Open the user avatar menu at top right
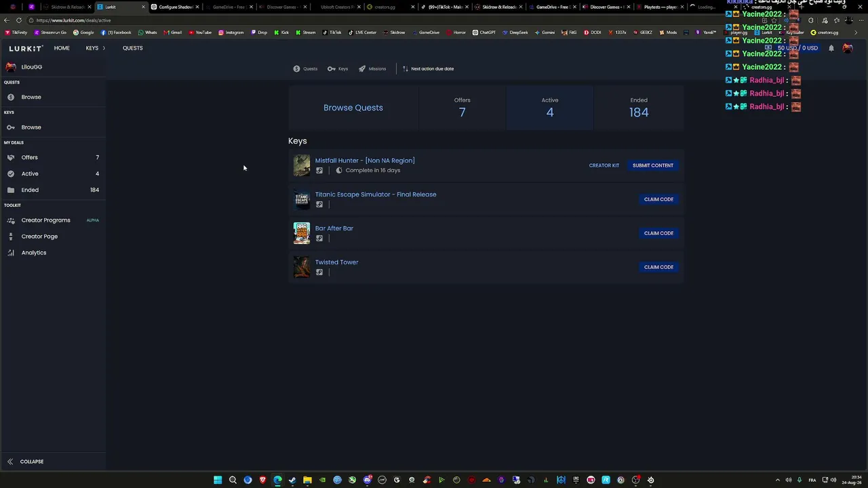The image size is (868, 488). pos(848,48)
